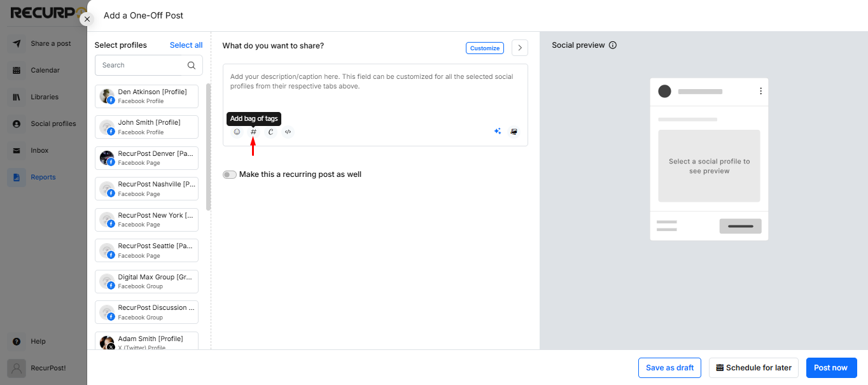
Task: Select RecurPost Denver Facebook page
Action: point(146,158)
